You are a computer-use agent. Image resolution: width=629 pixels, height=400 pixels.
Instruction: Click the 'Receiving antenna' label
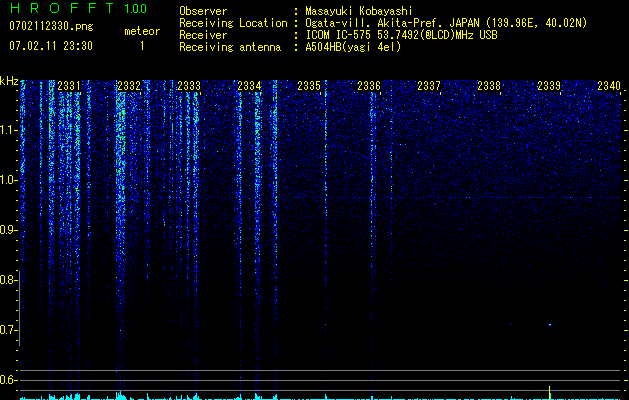pyautogui.click(x=230, y=47)
